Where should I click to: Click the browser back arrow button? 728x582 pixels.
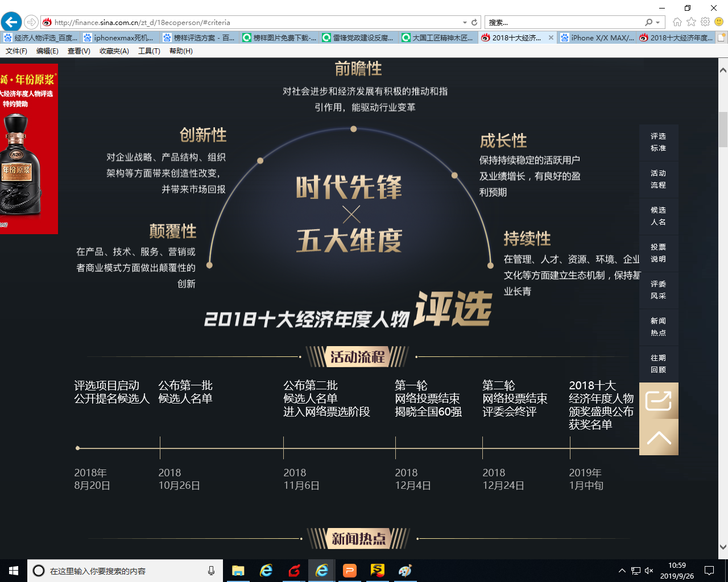[x=11, y=22]
